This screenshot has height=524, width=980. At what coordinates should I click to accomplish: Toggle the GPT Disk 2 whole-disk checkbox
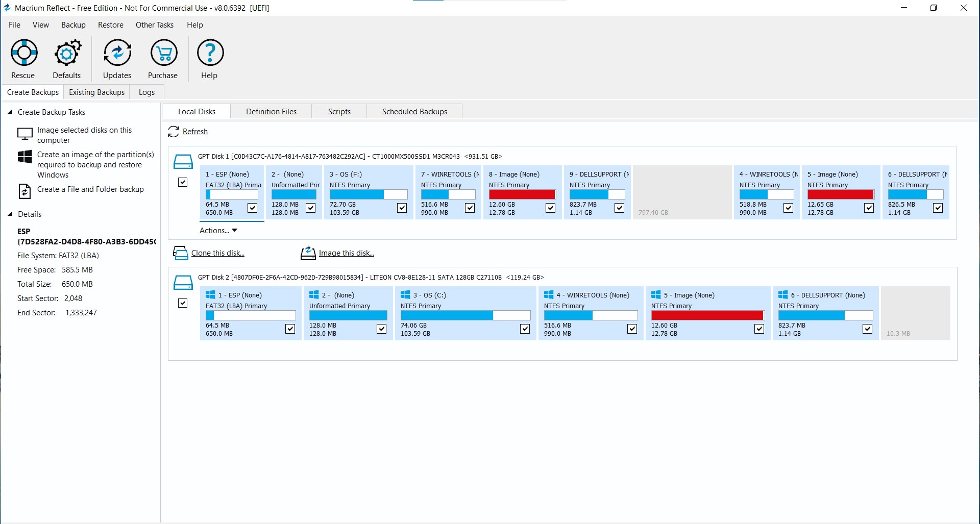pyautogui.click(x=183, y=303)
